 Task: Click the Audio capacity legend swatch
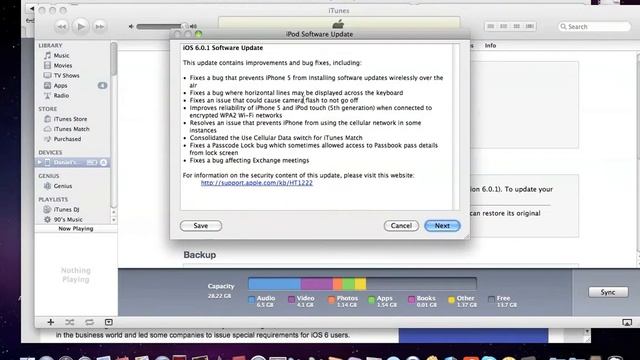click(x=251, y=300)
